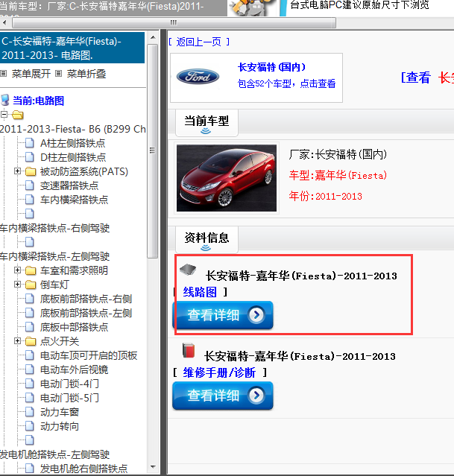Click folder icon of 被动防盗系统(PATS)

31,171
